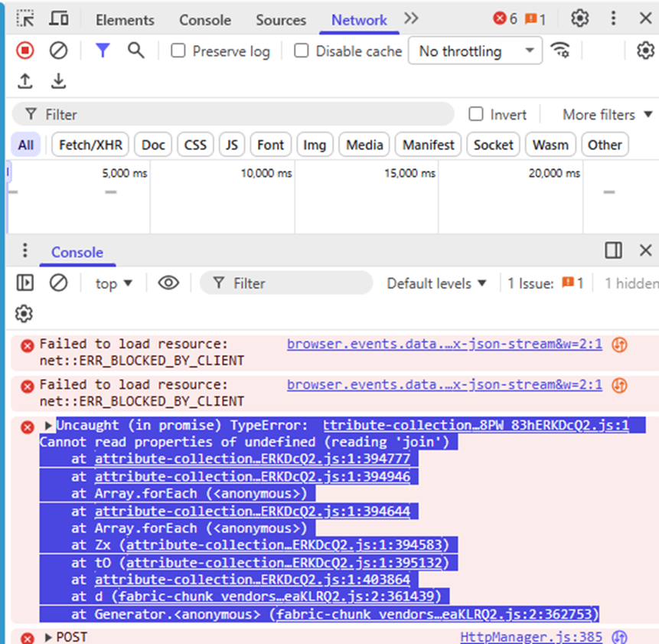Open first browser.events.data source link

(x=445, y=344)
